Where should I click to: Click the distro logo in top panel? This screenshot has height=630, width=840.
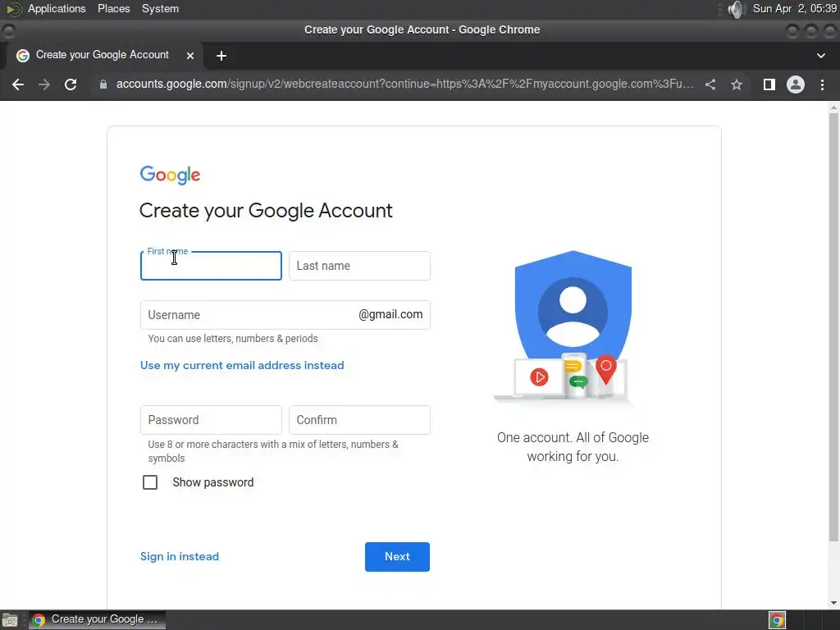[14, 9]
